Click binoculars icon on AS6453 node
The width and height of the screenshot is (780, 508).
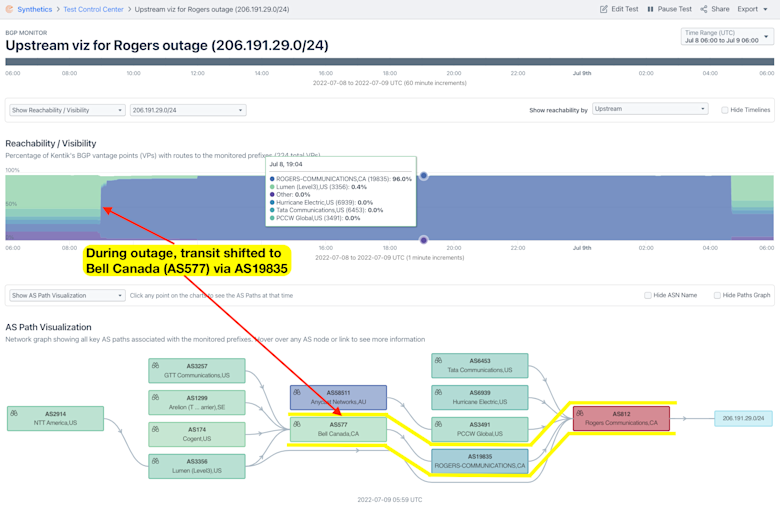pyautogui.click(x=438, y=360)
